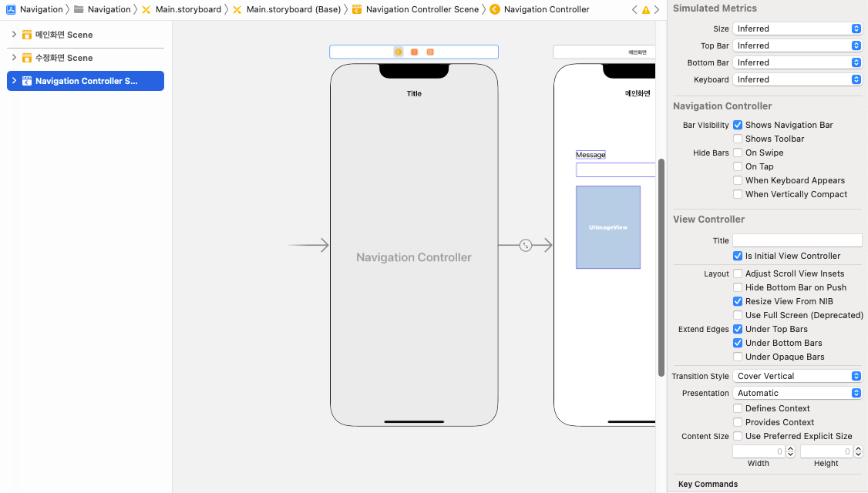The height and width of the screenshot is (493, 868).
Task: Go to next issue with right arrow
Action: 657,10
